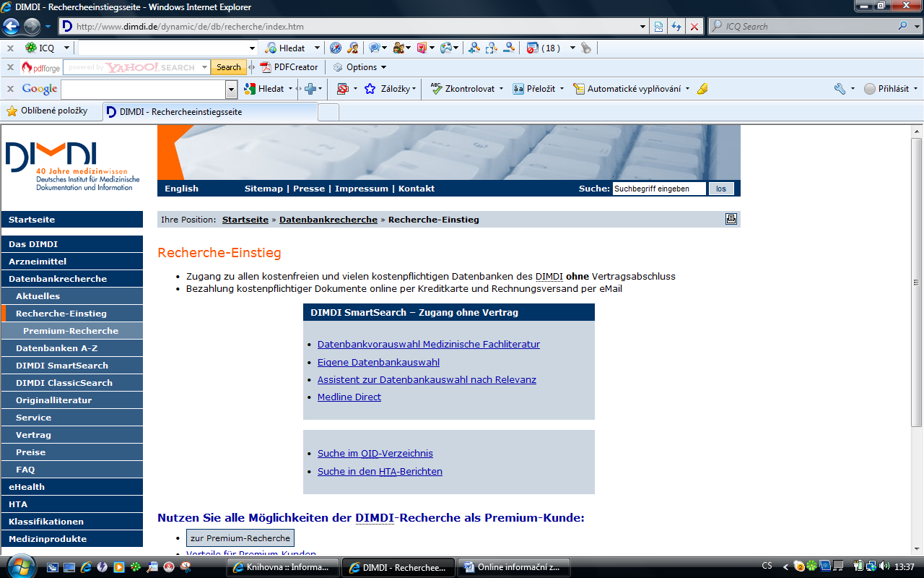Screen dimensions: 924x578
Task: Click the PDFCreator toolbar button
Action: click(x=289, y=67)
